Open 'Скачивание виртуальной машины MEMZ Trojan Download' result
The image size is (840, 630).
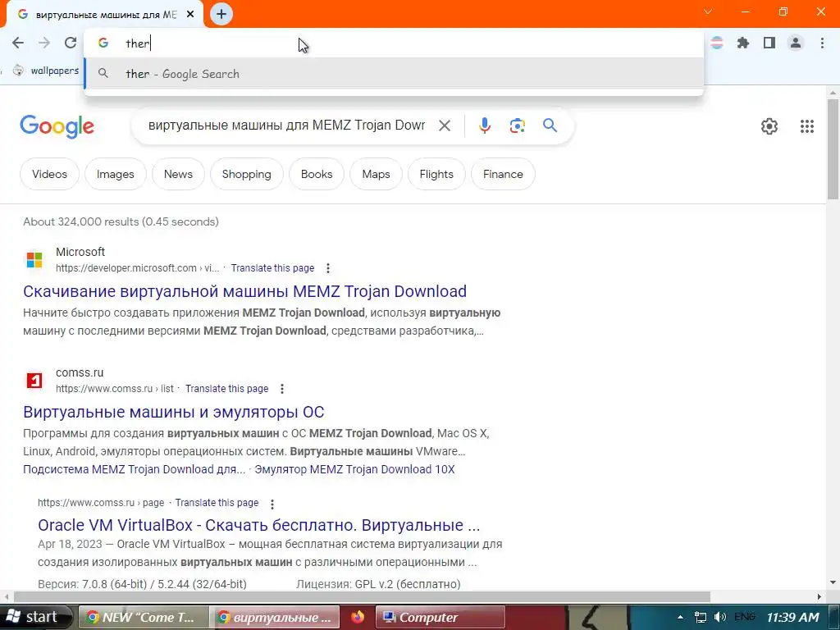pos(244,291)
